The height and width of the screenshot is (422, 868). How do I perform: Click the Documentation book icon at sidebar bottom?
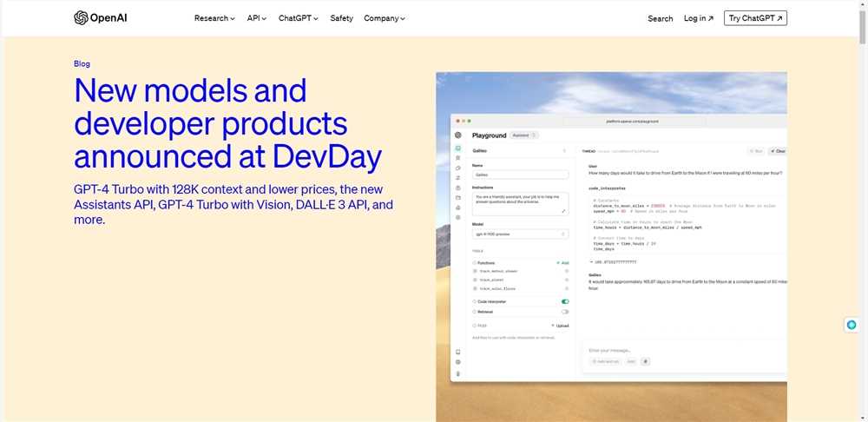457,353
